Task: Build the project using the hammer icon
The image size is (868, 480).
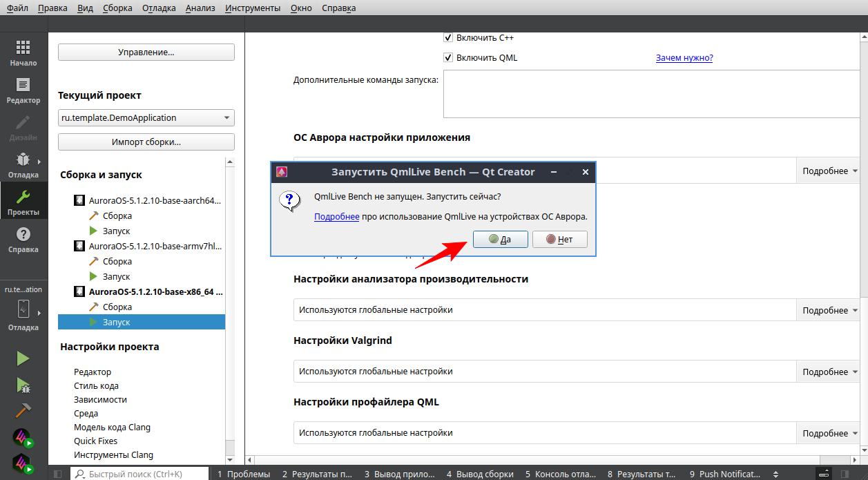Action: (23, 410)
